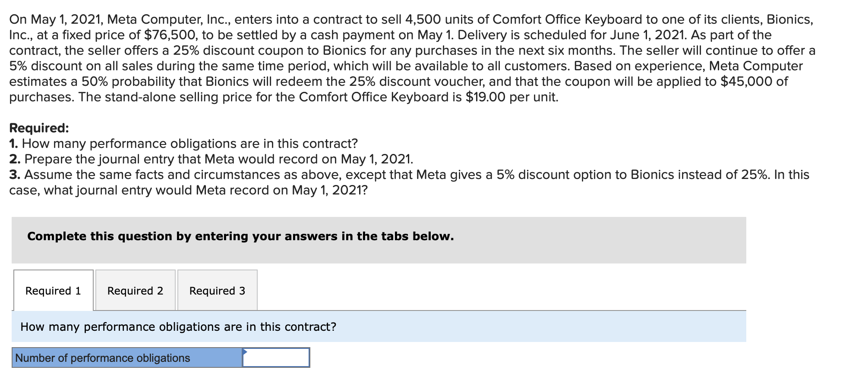This screenshot has height=370, width=868.
Task: Click the performance obligations answer input box
Action: [276, 358]
